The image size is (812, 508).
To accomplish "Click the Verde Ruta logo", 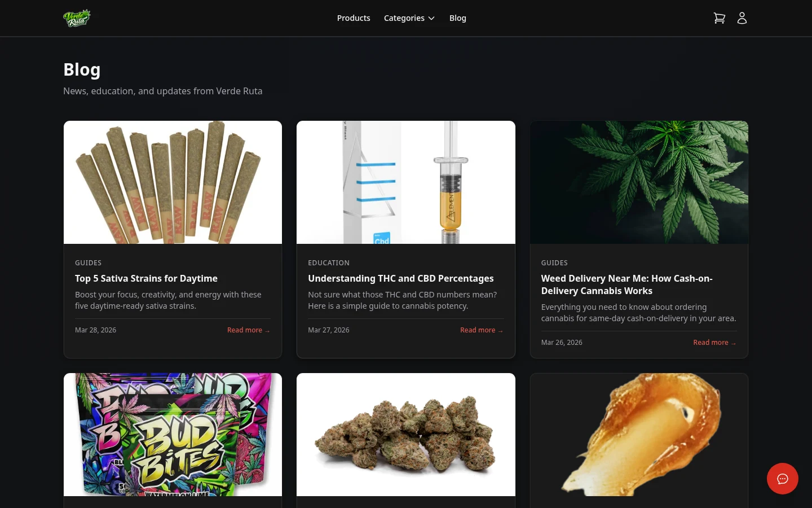I will [77, 17].
